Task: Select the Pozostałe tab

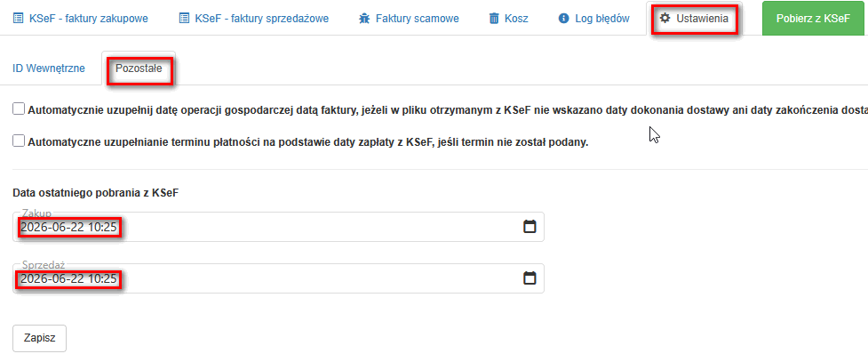Action: tap(139, 68)
